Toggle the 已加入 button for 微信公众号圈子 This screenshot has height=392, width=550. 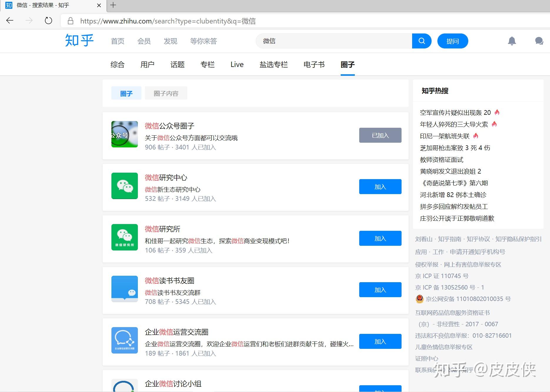coord(380,135)
